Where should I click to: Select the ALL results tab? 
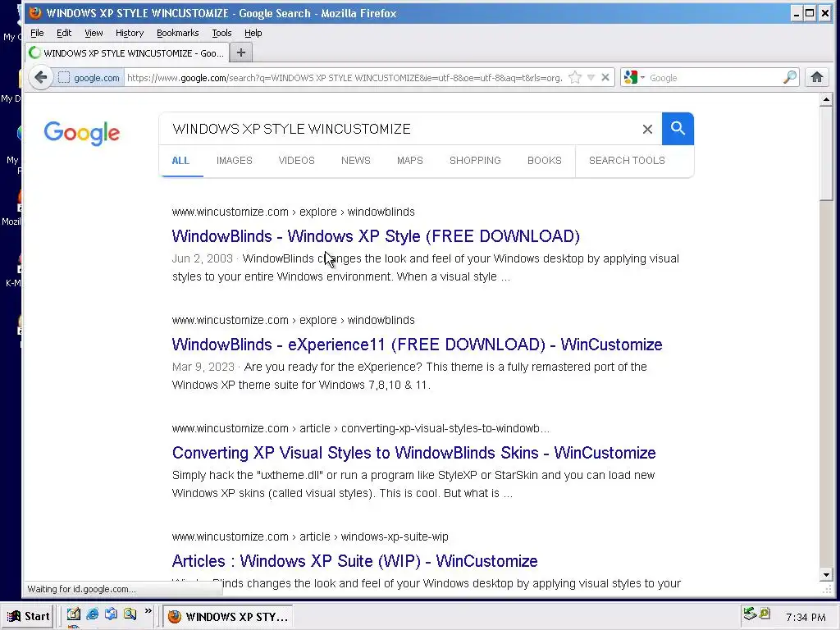[x=180, y=161]
